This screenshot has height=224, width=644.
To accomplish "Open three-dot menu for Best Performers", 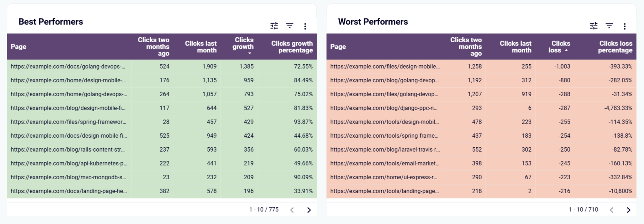I will (305, 26).
